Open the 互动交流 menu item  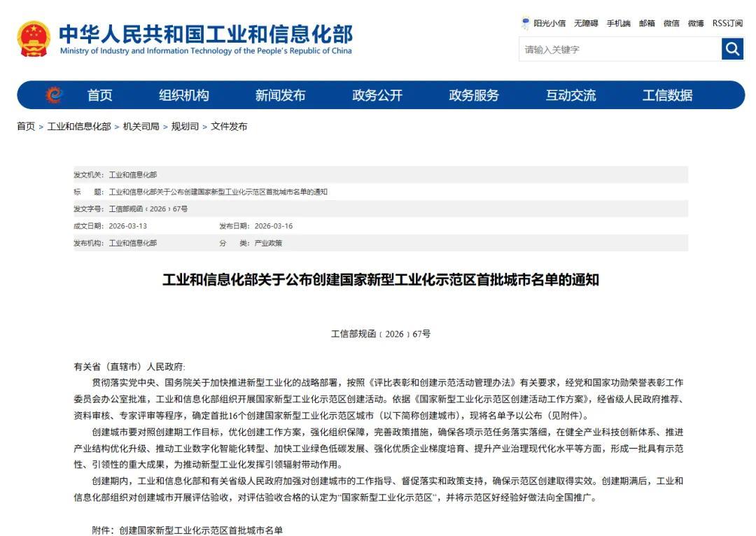(571, 95)
